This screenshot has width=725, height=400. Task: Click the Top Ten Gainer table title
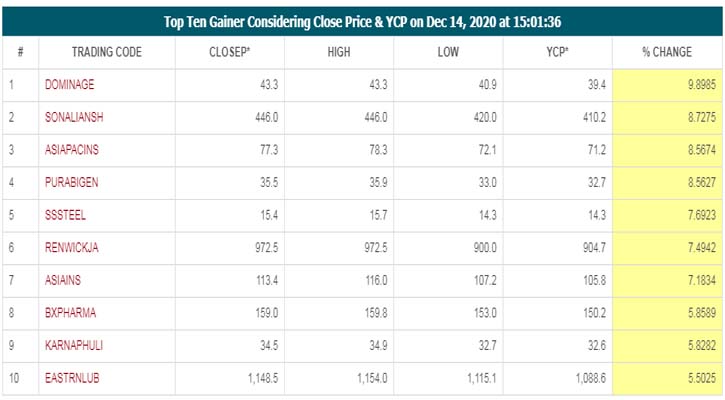[x=362, y=20]
